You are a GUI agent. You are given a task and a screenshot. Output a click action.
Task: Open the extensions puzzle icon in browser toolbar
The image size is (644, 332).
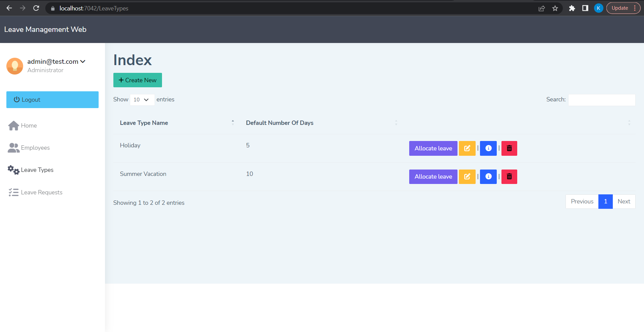pos(572,8)
